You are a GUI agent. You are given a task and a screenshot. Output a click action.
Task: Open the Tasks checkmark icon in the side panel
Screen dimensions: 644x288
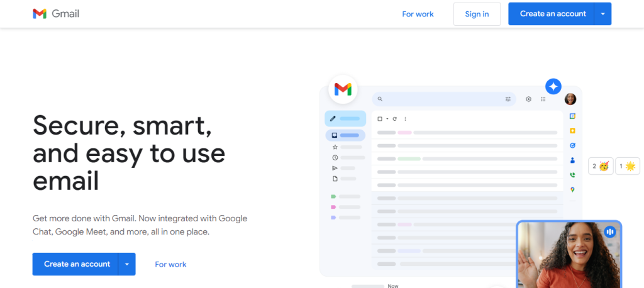(x=572, y=145)
